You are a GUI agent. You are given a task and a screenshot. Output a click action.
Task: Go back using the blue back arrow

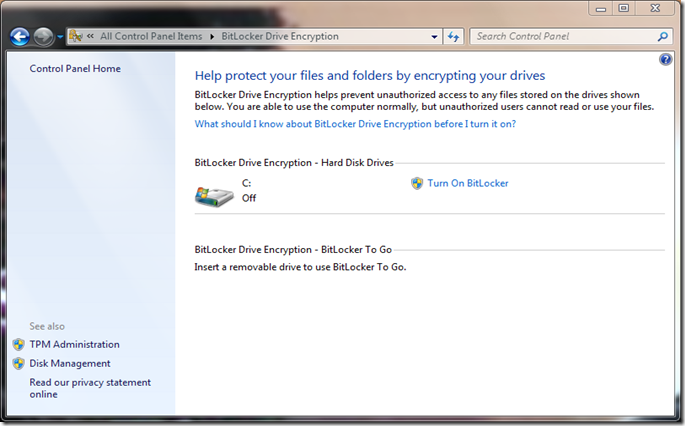pos(20,37)
